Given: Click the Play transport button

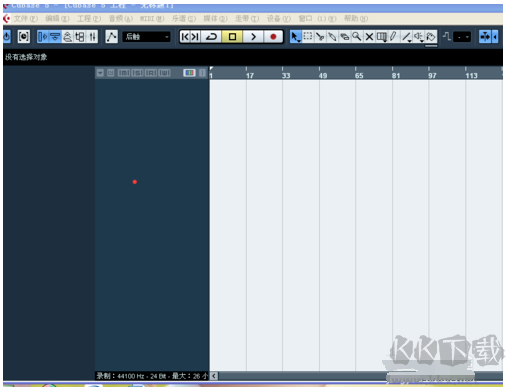Looking at the screenshot, I should tap(253, 37).
